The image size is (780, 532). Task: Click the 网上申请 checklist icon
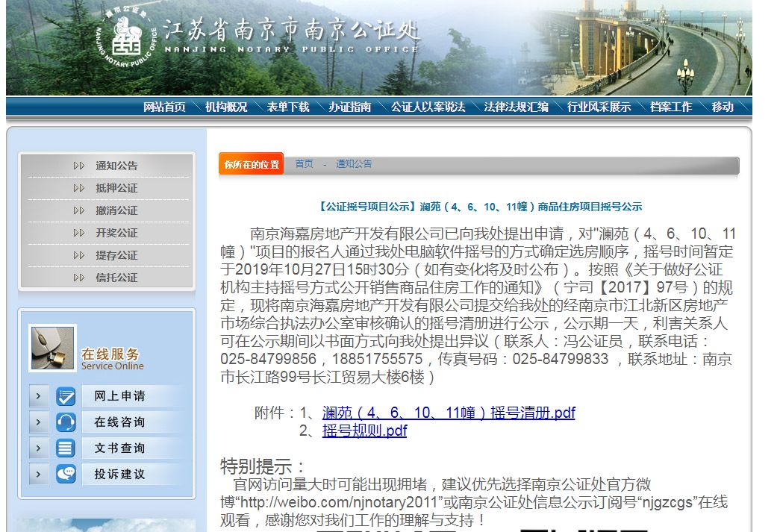tap(66, 396)
